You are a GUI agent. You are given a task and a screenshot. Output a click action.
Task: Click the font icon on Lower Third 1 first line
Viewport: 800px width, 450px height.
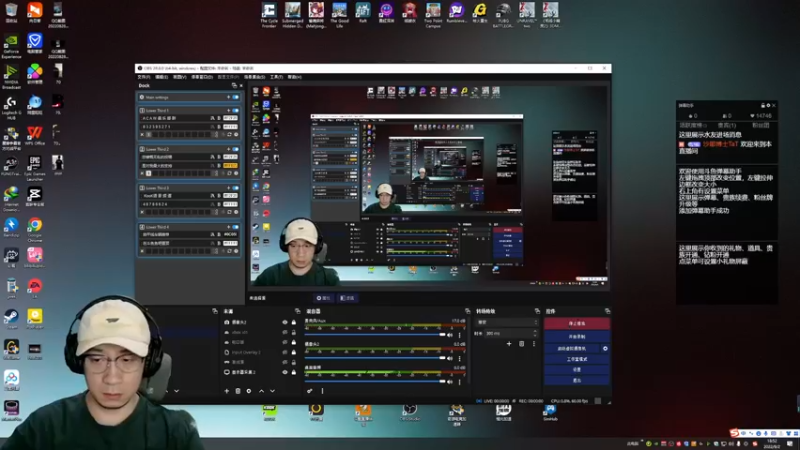point(212,118)
